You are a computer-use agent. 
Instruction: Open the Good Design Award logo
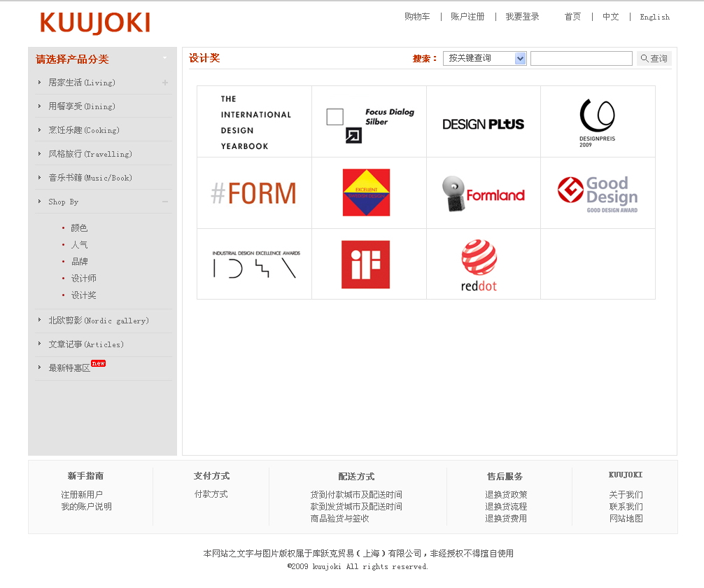(598, 194)
